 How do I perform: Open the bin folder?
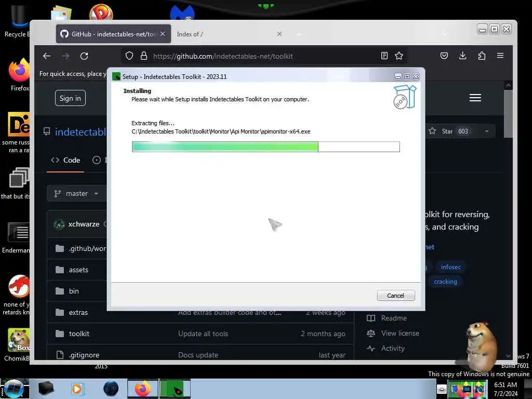[74, 291]
